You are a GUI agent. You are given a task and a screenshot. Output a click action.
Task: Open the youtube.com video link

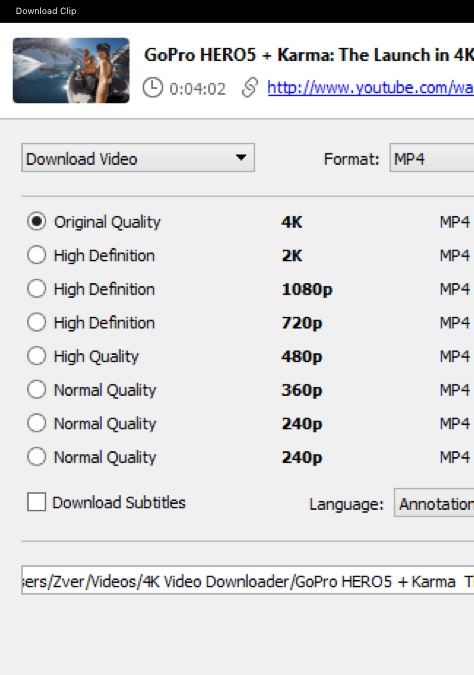[370, 88]
